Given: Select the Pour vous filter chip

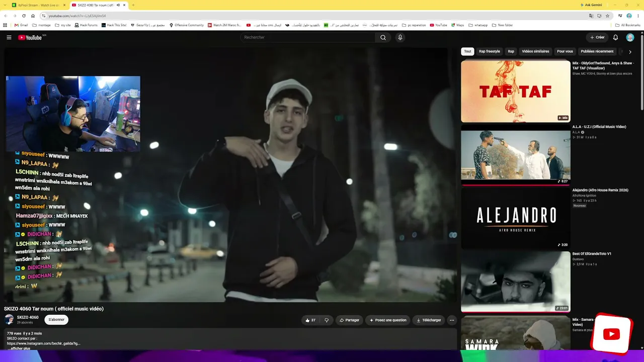Looking at the screenshot, I should pyautogui.click(x=565, y=51).
